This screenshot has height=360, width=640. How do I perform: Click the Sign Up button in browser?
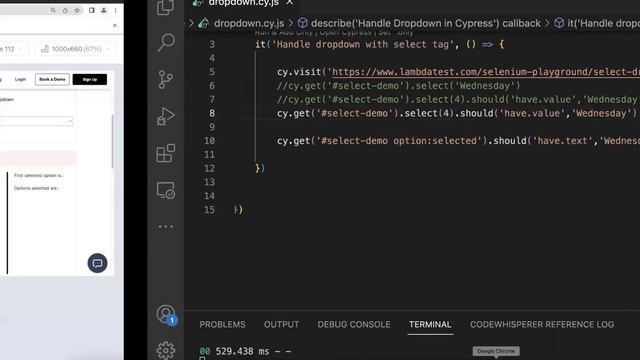pyautogui.click(x=90, y=79)
